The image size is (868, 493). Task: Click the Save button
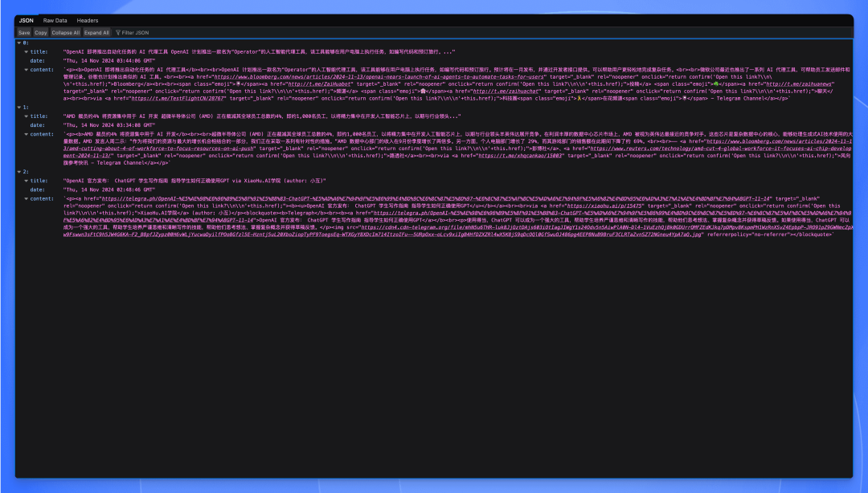(x=24, y=33)
